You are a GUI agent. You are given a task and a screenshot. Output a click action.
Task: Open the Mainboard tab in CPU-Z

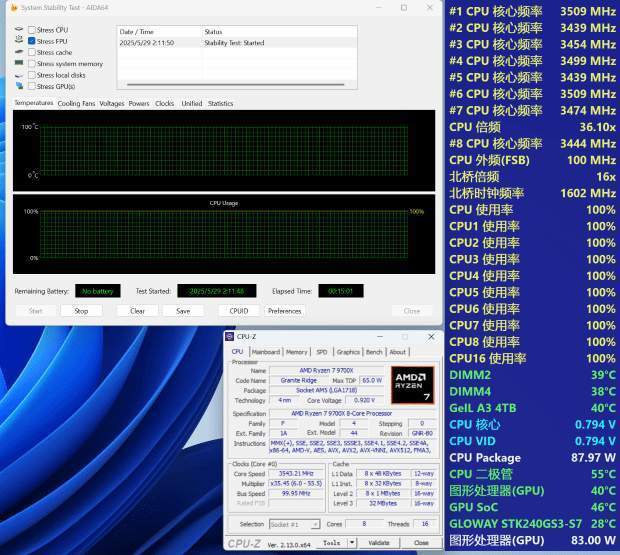tap(266, 352)
